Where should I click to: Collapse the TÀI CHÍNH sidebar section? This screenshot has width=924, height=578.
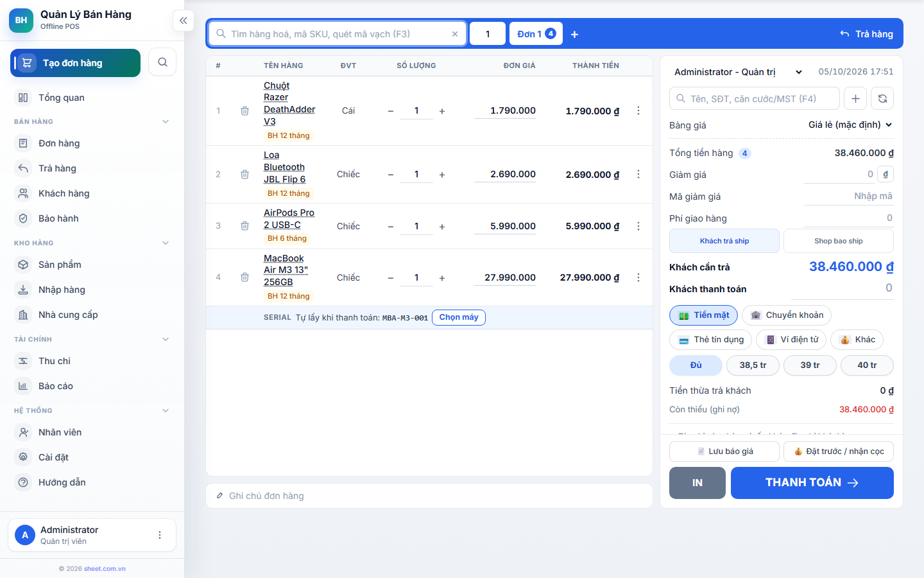click(166, 339)
